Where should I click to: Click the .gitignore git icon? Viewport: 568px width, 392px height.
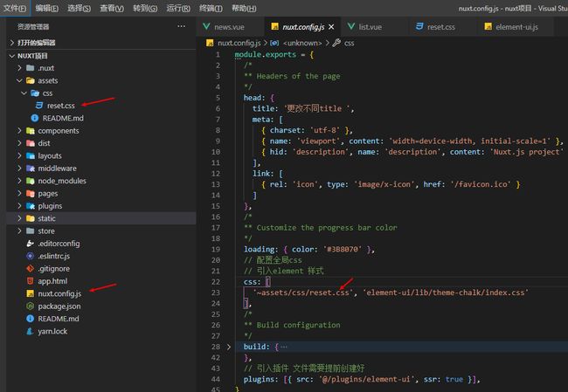[31, 269]
